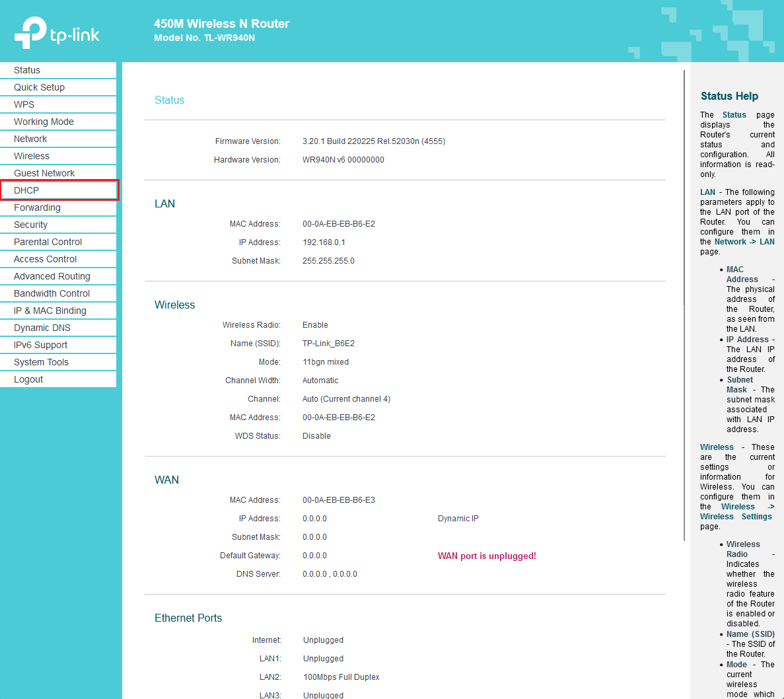784x699 pixels.
Task: Click the help panel vertical scrollbar
Action: click(x=684, y=304)
